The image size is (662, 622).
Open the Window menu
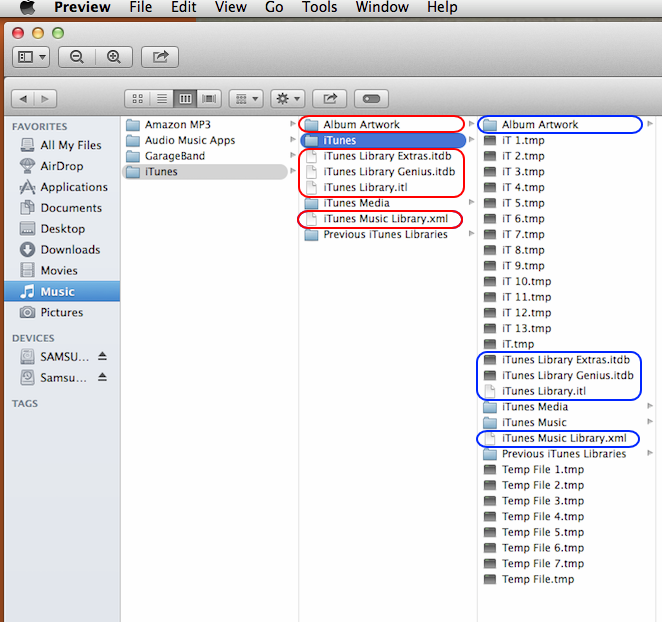[382, 7]
